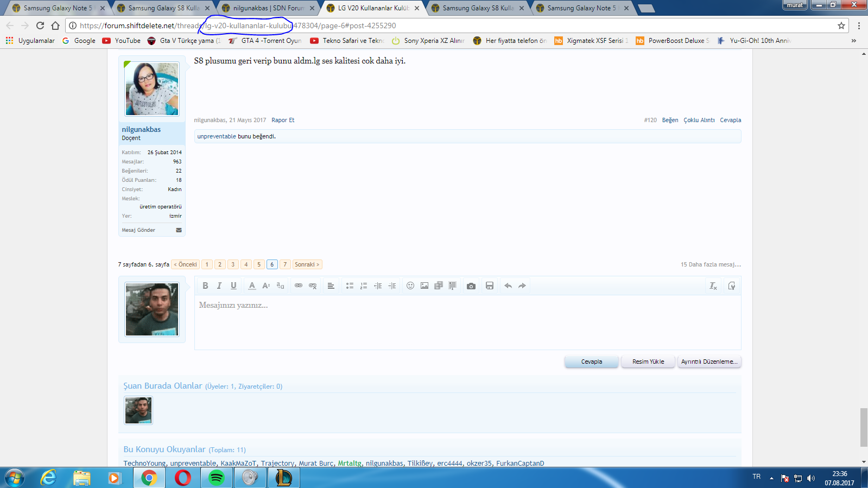The width and height of the screenshot is (868, 488).
Task: Go to the previous page via Önceki
Action: coord(186,264)
